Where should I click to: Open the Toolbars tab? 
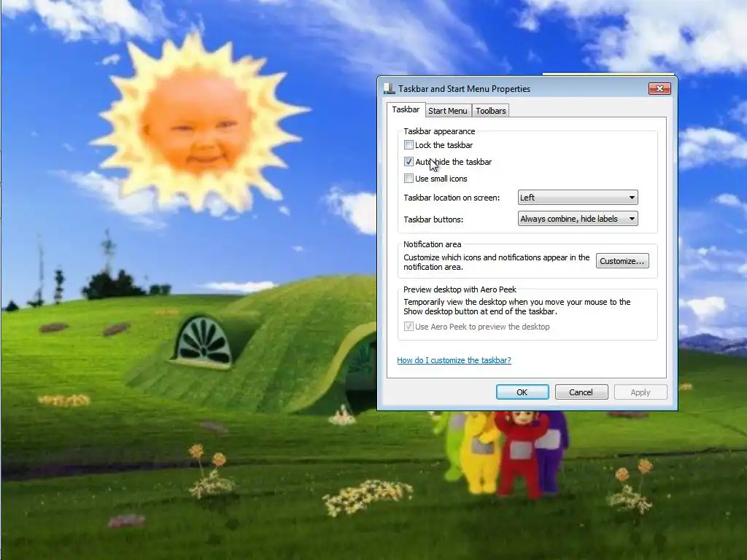click(490, 111)
